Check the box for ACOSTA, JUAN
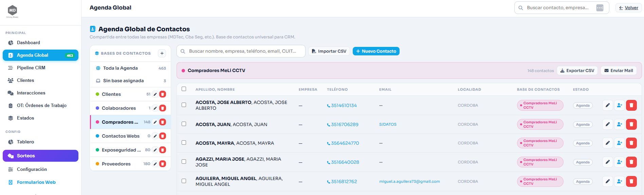Screen dimensions: 644x195 184,124
